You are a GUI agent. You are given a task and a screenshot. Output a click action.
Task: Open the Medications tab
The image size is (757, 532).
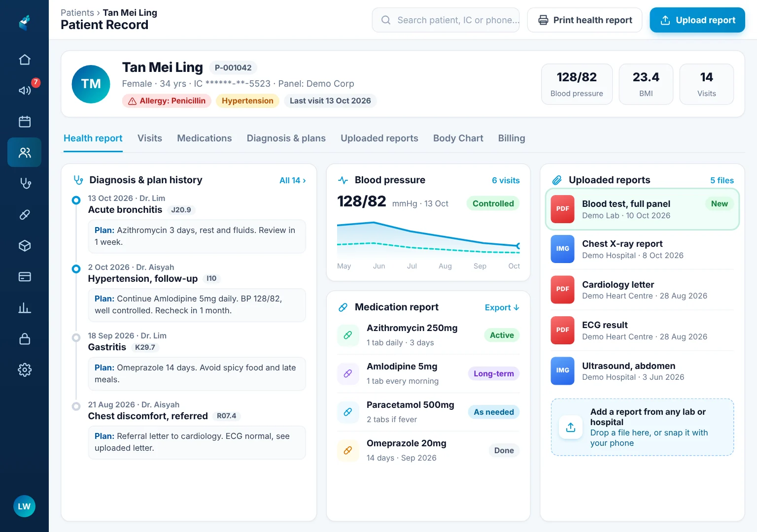[205, 138]
